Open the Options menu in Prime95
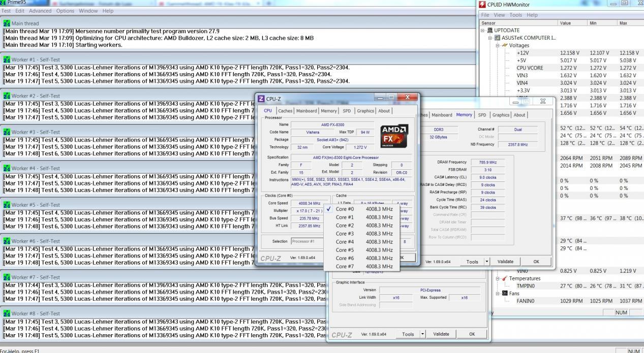Viewport: 644px width, 353px height. [x=65, y=11]
